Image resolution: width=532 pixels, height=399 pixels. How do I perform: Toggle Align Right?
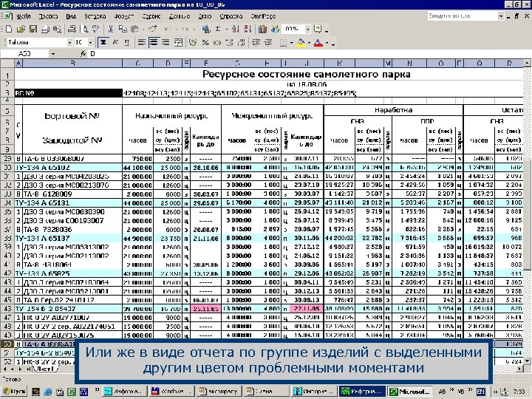coord(166,42)
